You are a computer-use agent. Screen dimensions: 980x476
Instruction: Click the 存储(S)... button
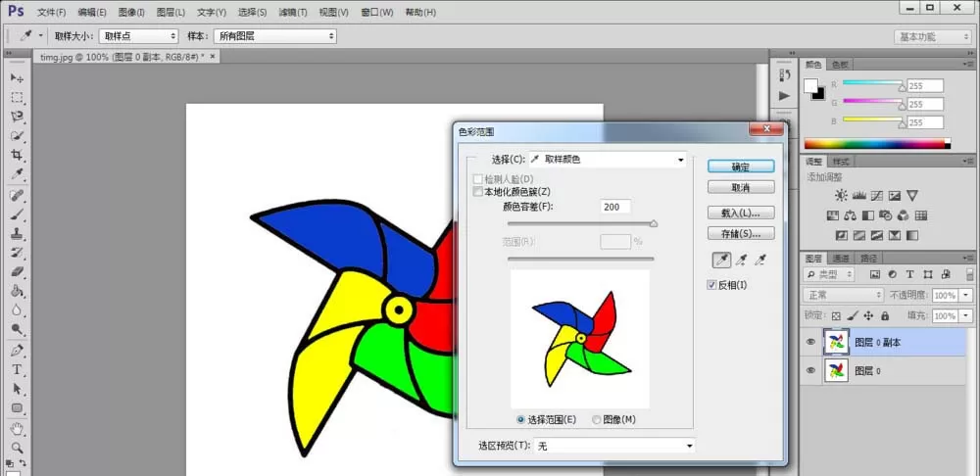pyautogui.click(x=741, y=234)
